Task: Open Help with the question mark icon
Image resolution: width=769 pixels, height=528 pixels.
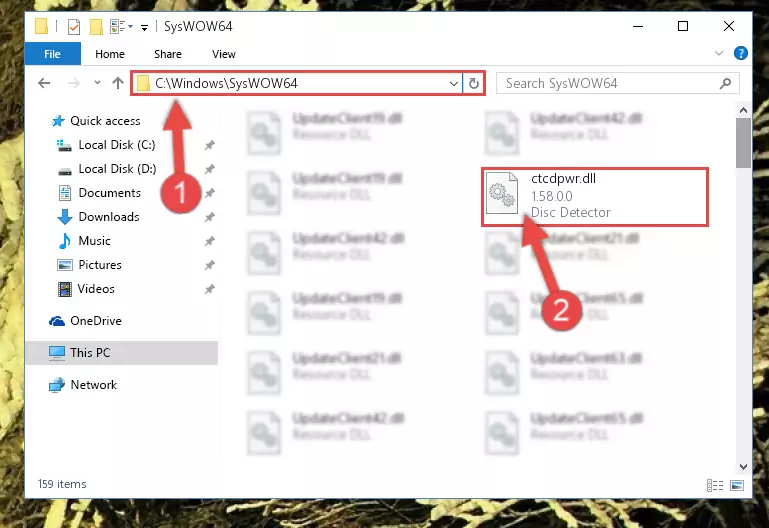Action: (x=741, y=53)
